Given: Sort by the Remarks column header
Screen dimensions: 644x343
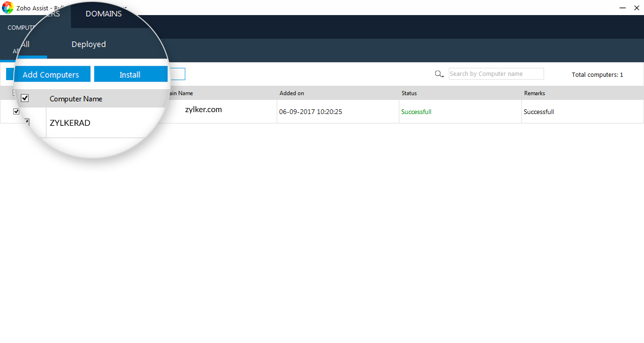Looking at the screenshot, I should (535, 93).
